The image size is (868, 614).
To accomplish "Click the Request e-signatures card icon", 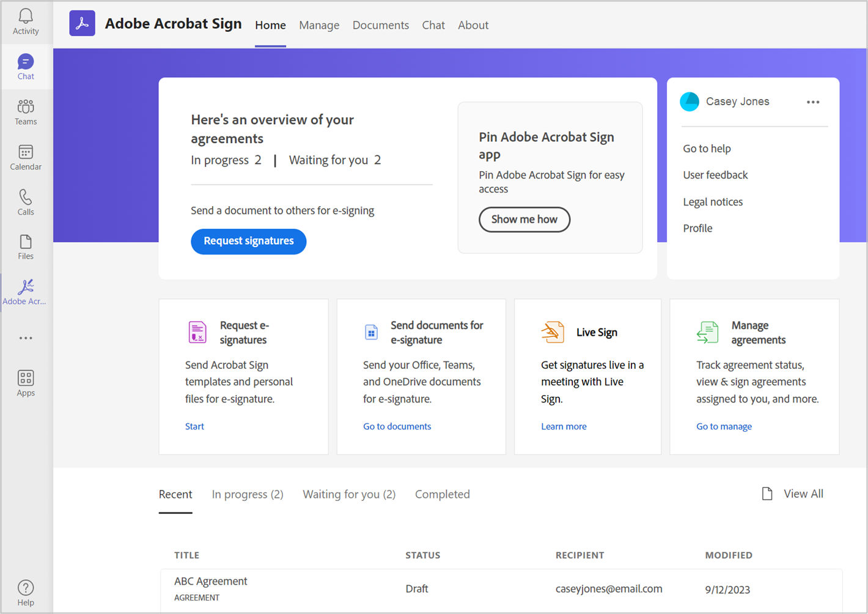I will coord(197,332).
